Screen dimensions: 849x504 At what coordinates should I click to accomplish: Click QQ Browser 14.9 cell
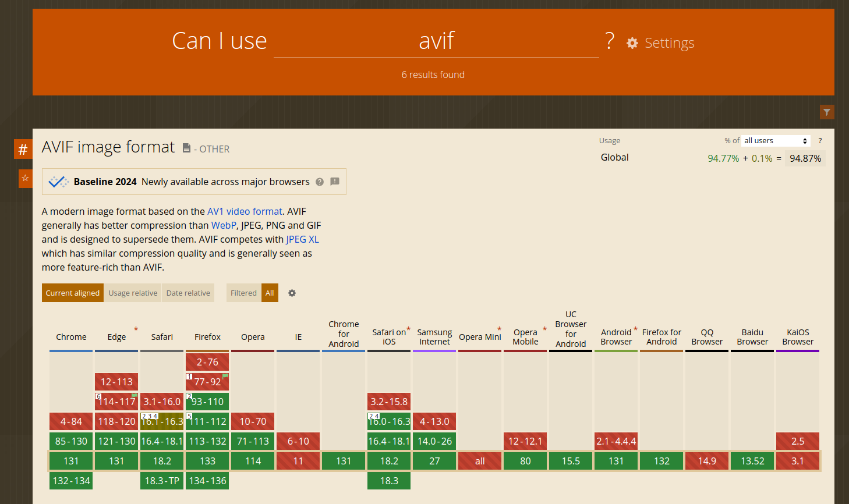pos(707,461)
